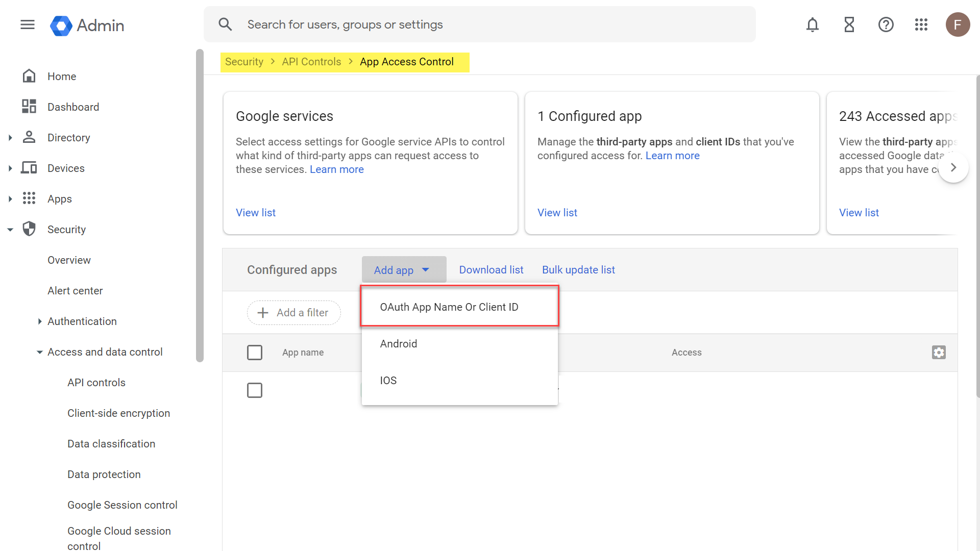Click the sidebar scrollbar
Image resolution: width=980 pixels, height=551 pixels.
[x=200, y=206]
